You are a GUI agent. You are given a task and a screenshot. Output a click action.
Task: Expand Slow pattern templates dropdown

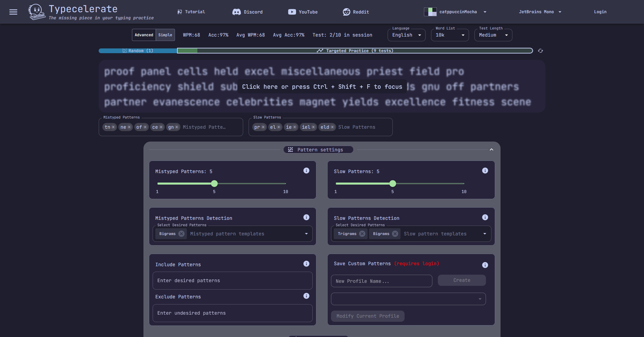coord(485,234)
